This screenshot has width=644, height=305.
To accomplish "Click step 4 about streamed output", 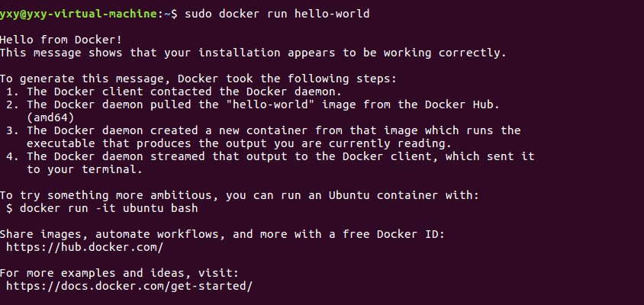I will 271,156.
